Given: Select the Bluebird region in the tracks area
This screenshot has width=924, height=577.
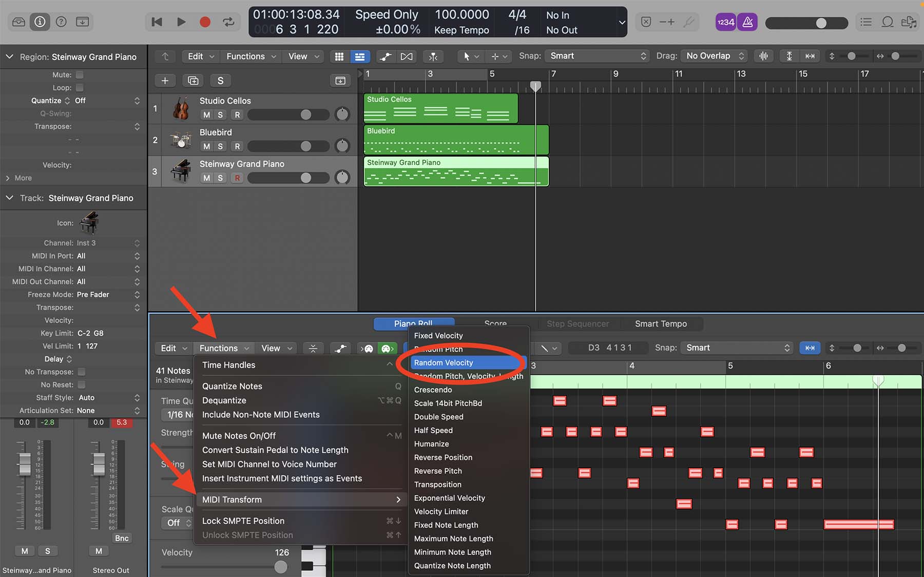Looking at the screenshot, I should pos(456,140).
